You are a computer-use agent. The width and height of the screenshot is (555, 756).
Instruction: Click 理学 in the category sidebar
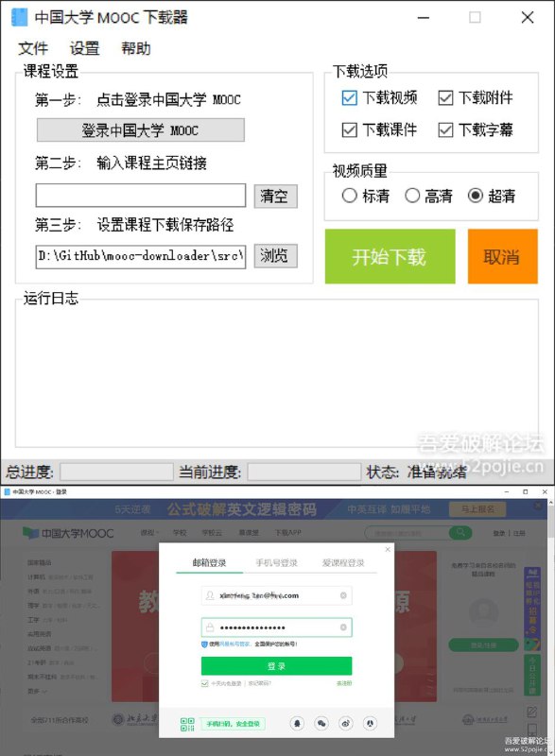click(x=33, y=605)
